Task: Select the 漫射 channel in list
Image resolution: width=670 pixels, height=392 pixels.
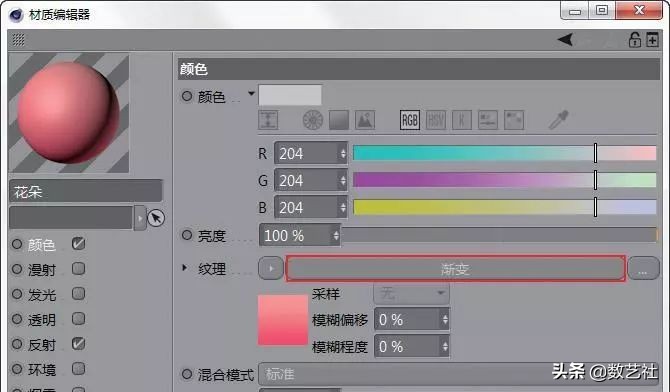Action: 41,270
